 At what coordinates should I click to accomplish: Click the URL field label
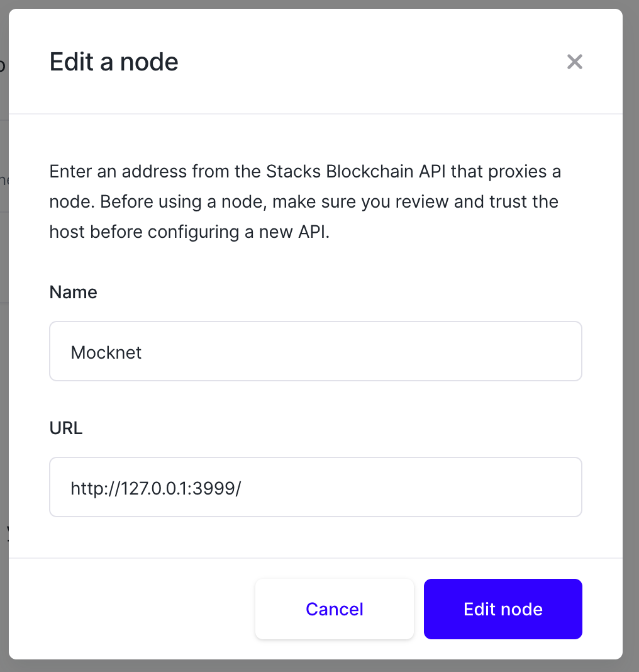pyautogui.click(x=65, y=428)
